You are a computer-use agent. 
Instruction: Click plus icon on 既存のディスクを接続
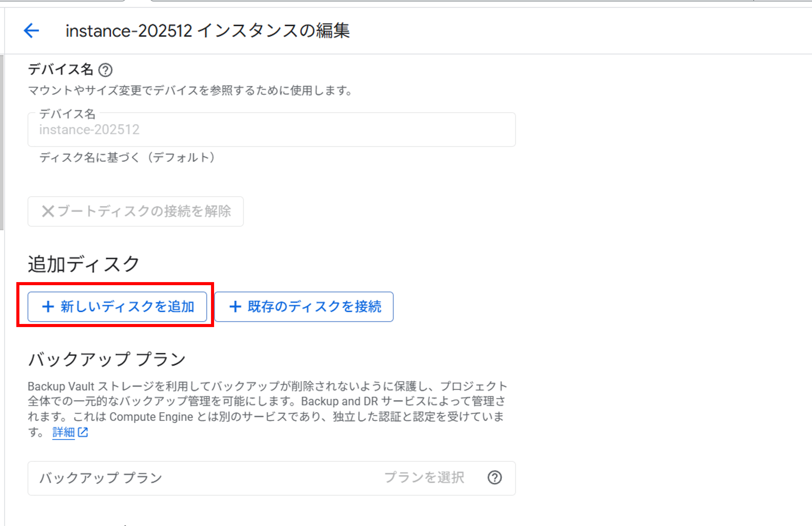point(235,307)
